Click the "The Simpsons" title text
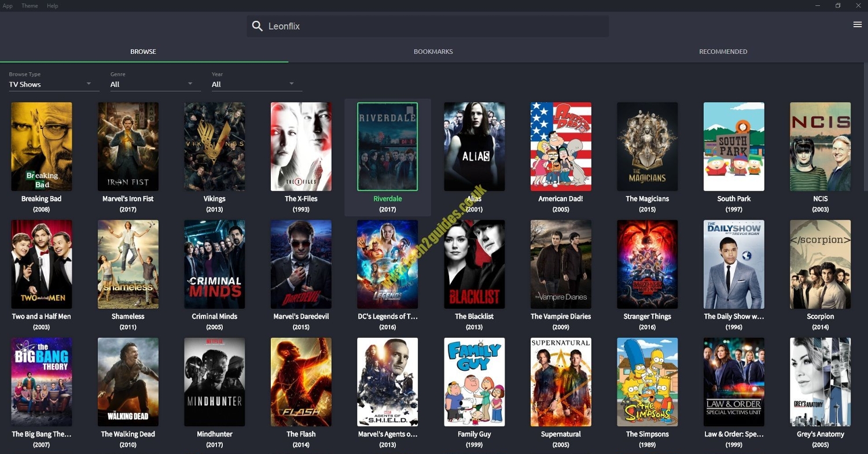The height and width of the screenshot is (454, 868). tap(648, 434)
